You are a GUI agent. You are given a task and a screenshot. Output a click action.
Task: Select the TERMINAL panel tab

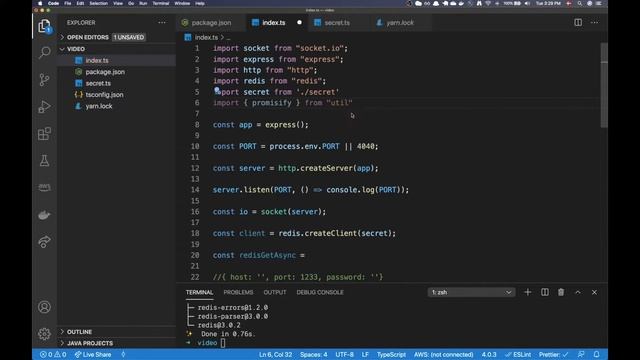pos(199,292)
